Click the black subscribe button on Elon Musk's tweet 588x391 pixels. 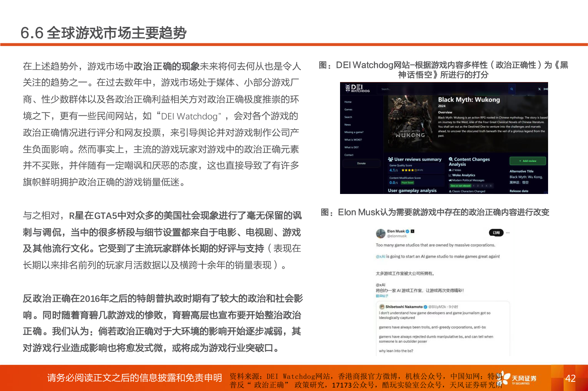496,233
